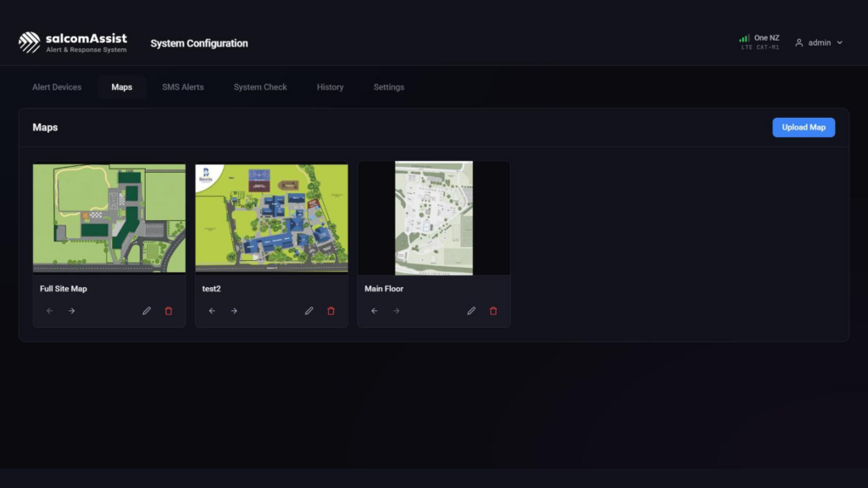
Task: Delete the Main Floor map with trash icon
Action: point(493,311)
